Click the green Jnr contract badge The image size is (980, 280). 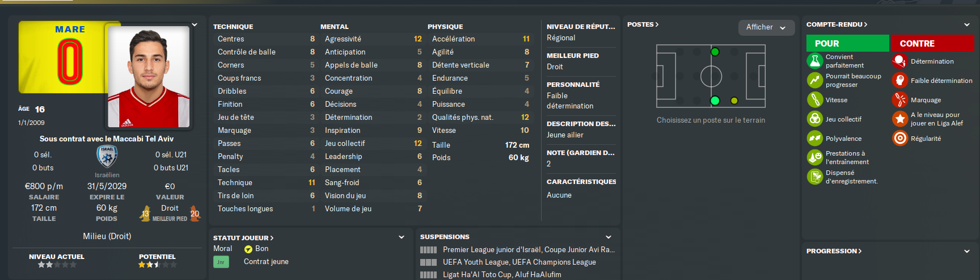(221, 262)
